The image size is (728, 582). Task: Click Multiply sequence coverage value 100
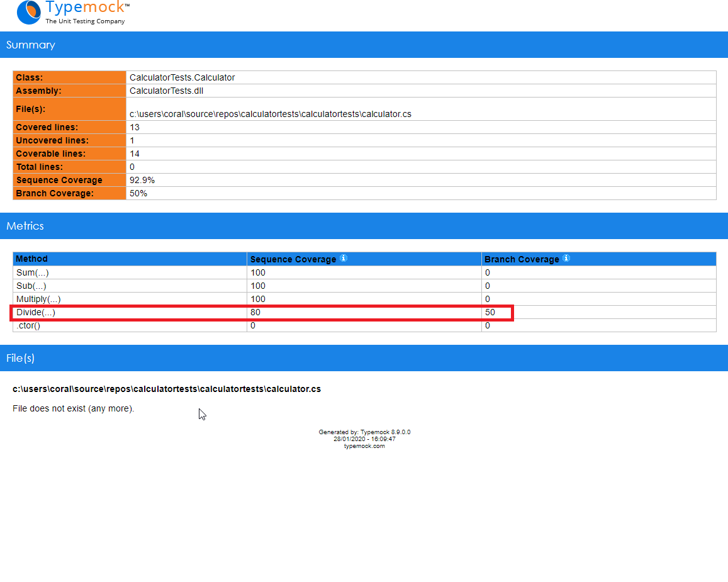pyautogui.click(x=258, y=299)
